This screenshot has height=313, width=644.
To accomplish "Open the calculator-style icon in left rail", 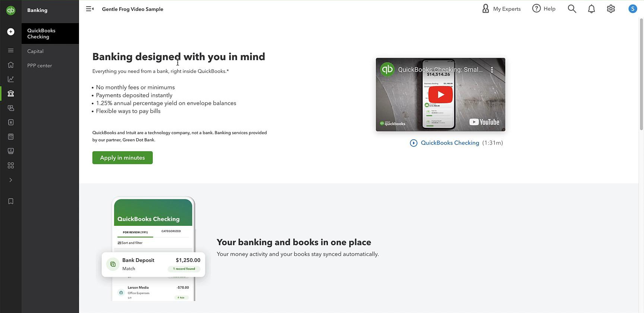I will pyautogui.click(x=11, y=137).
